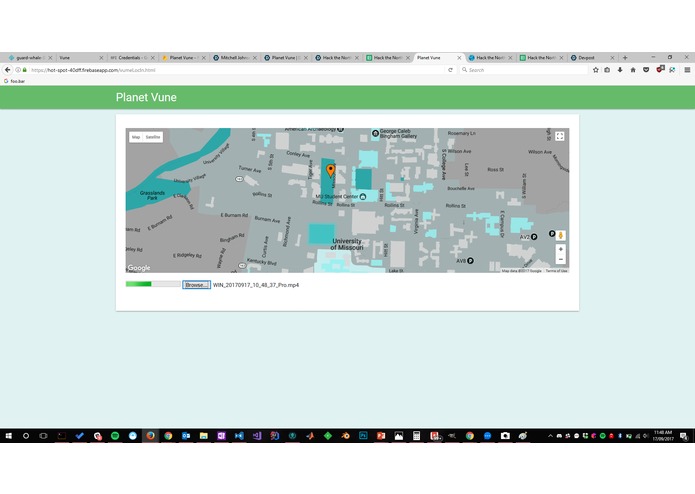Select the active Planet Vune tab
The image size is (695, 494).
pyautogui.click(x=437, y=58)
